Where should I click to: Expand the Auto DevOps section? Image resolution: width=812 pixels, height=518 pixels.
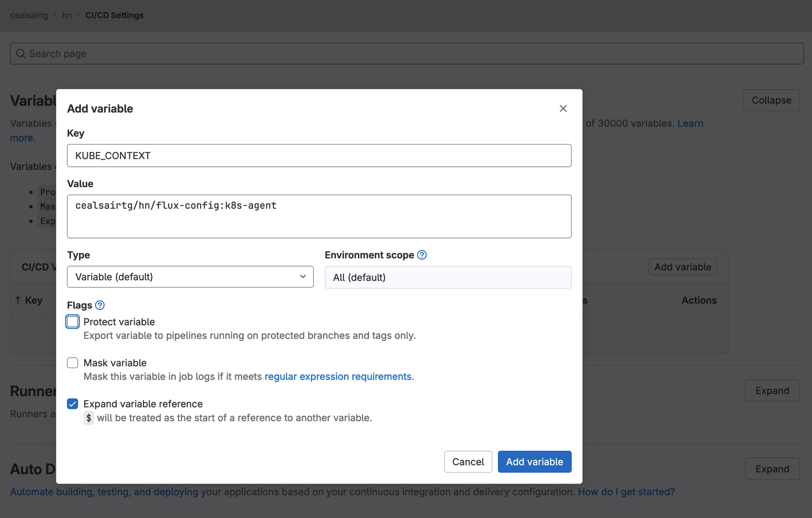tap(772, 469)
